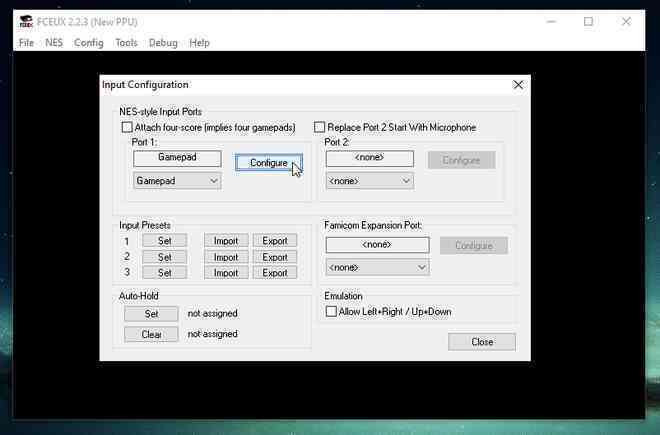The height and width of the screenshot is (435, 660).
Task: Click the Auto-Hold Clear button
Action: 151,334
